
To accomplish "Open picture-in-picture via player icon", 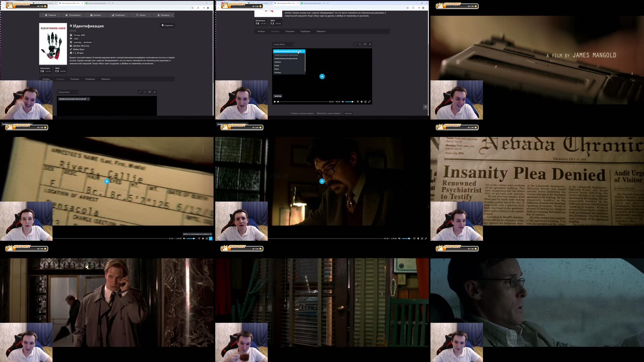I will [366, 101].
